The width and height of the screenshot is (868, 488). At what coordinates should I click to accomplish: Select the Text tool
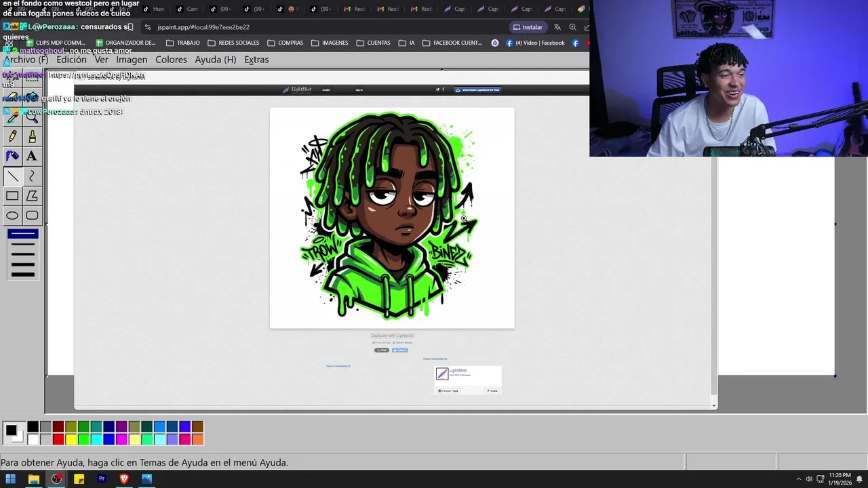(32, 157)
